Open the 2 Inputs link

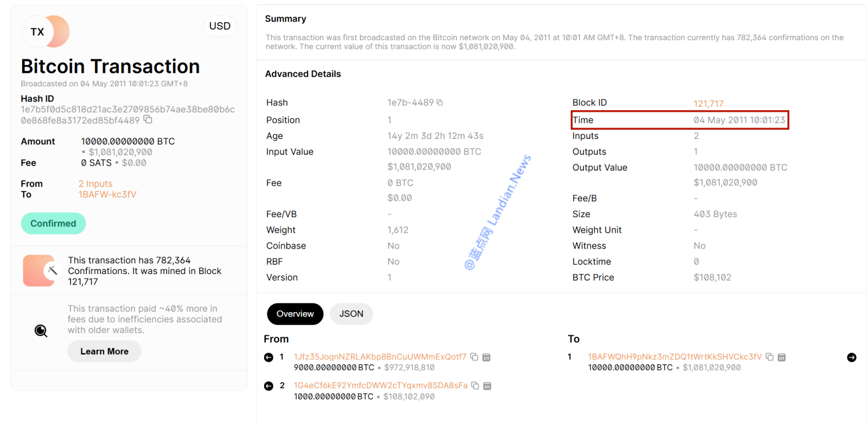pyautogui.click(x=95, y=184)
